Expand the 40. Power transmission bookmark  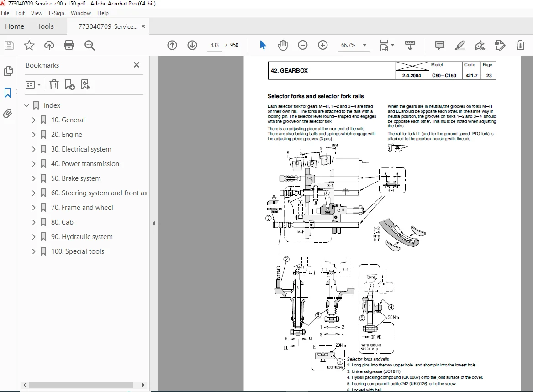(34, 164)
